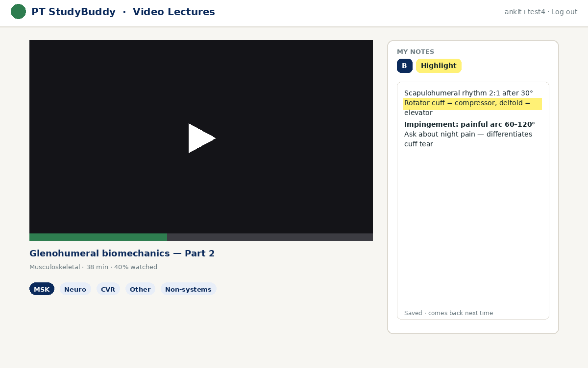This screenshot has width=588, height=368.
Task: Click the MY NOTES panel heading
Action: 416,52
